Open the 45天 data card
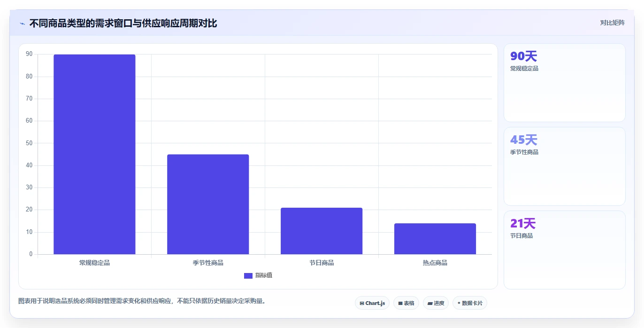The image size is (644, 328). [565, 166]
